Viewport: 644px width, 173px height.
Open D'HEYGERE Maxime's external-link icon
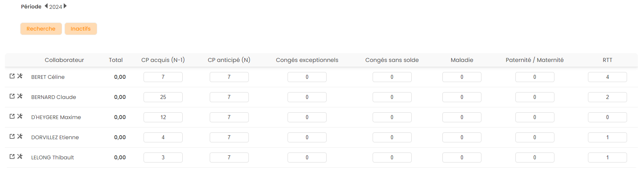point(12,116)
